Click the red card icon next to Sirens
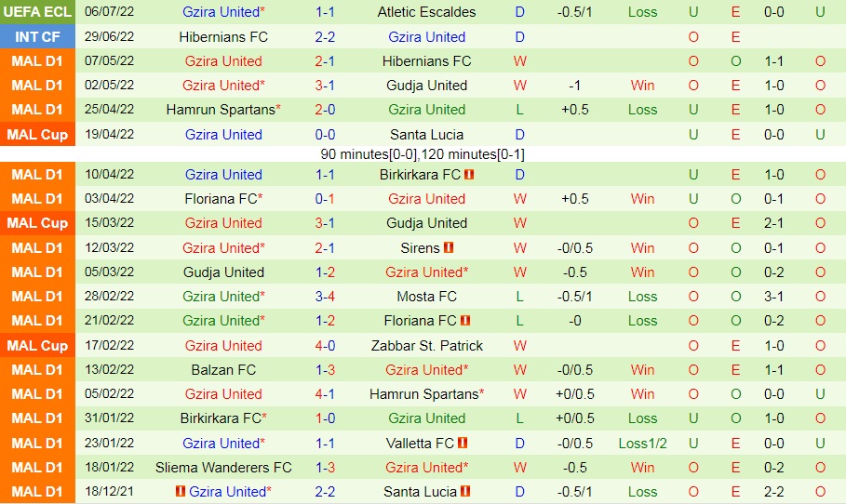The height and width of the screenshot is (504, 846). [x=449, y=248]
